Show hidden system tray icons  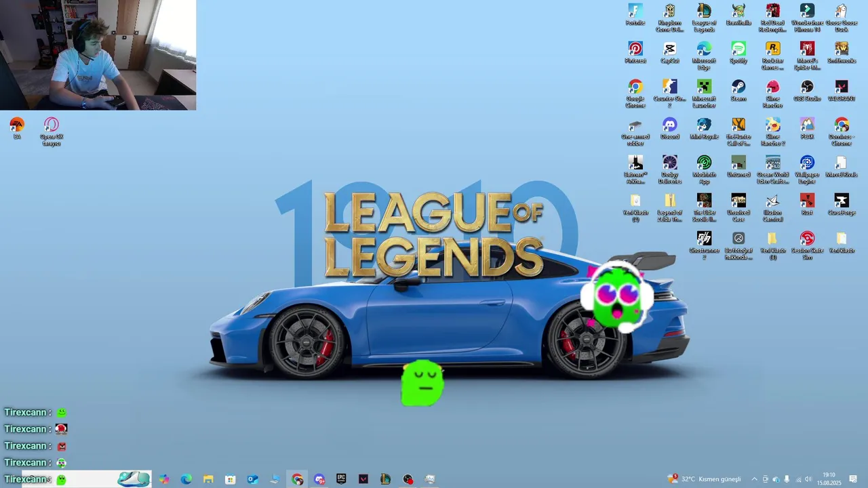754,479
